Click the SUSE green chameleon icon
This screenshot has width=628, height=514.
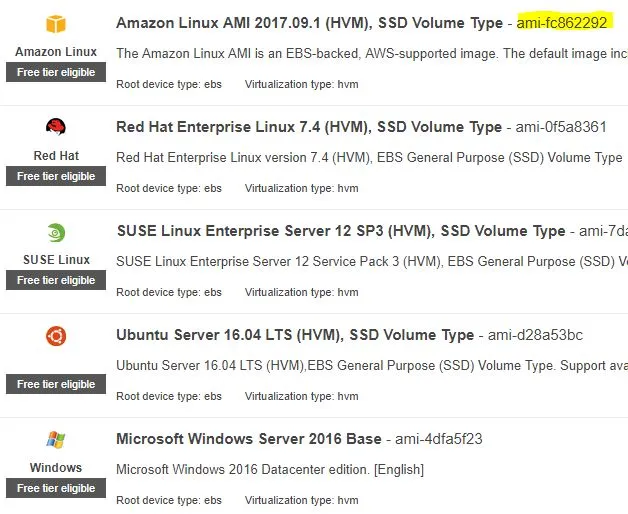(x=56, y=232)
